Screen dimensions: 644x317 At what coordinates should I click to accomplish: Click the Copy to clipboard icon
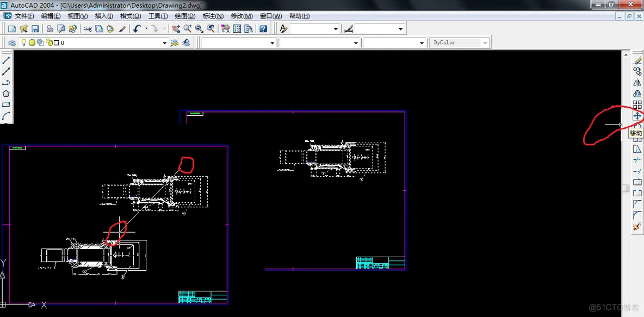click(x=99, y=29)
